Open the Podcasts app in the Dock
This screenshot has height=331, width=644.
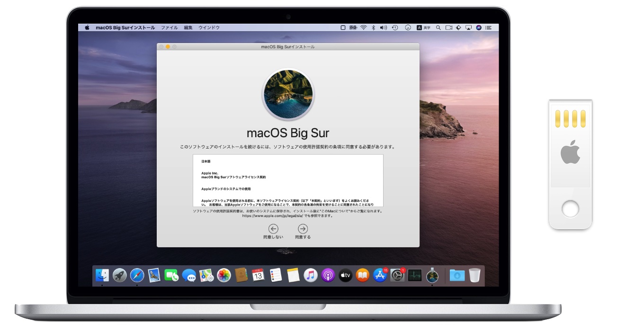click(x=329, y=274)
